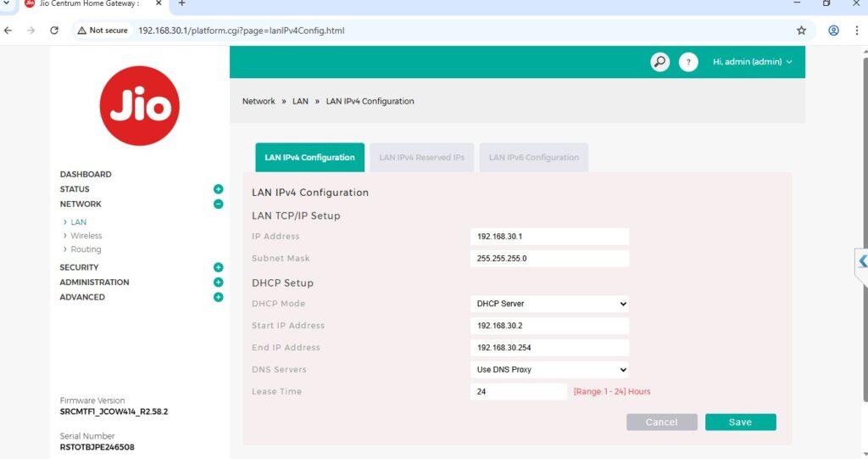Expand the ADMINISTRATION menu plus icon
This screenshot has width=868, height=459.
point(219,283)
